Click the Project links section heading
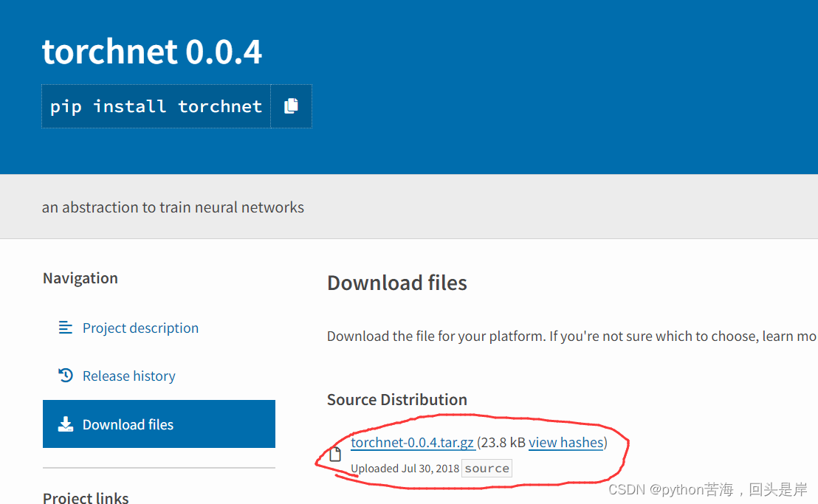818x504 pixels. 85,497
